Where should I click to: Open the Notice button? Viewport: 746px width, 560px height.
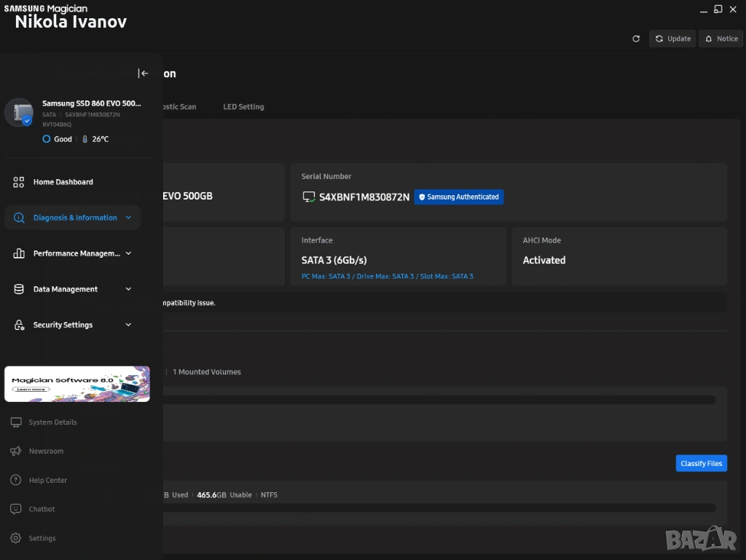click(721, 39)
